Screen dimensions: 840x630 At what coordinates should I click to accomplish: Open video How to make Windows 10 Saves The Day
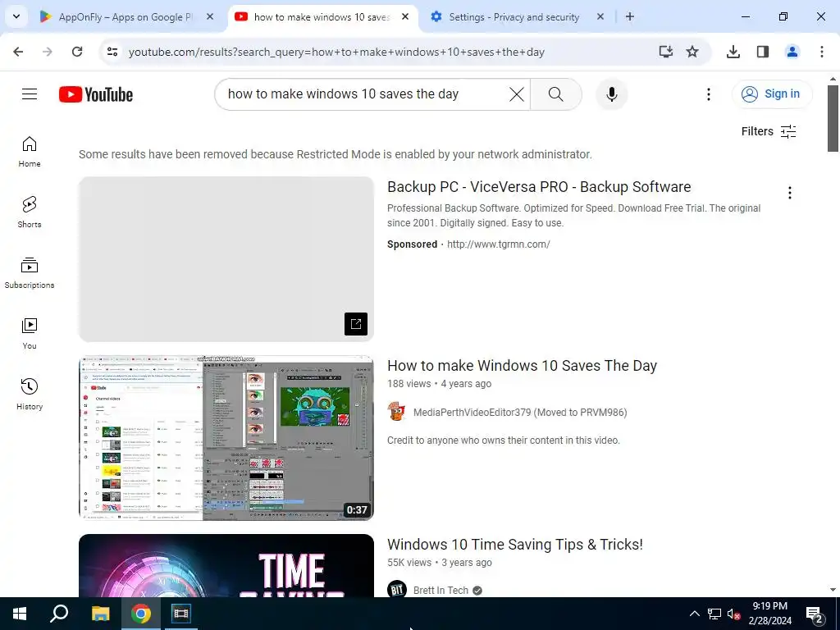coord(522,366)
